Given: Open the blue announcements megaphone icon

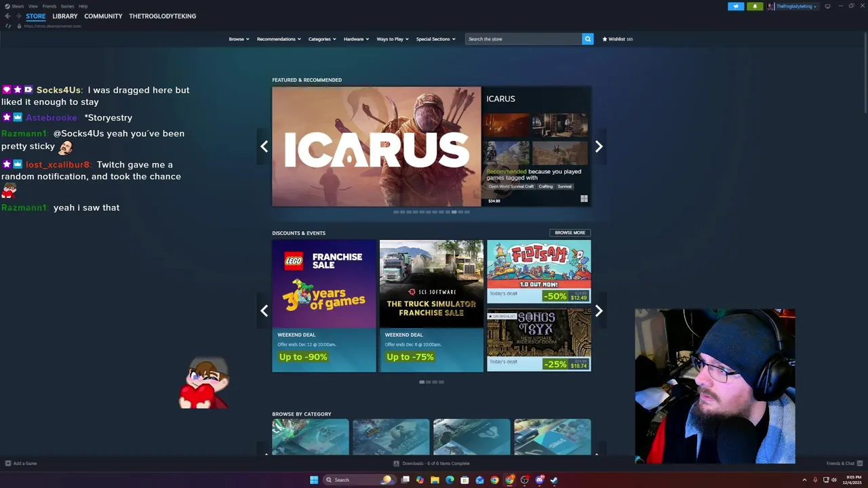Looking at the screenshot, I should click(736, 6).
